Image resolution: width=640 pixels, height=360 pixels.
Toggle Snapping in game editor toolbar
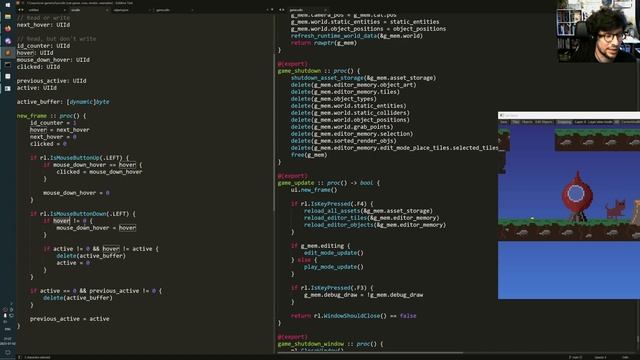(x=564, y=122)
